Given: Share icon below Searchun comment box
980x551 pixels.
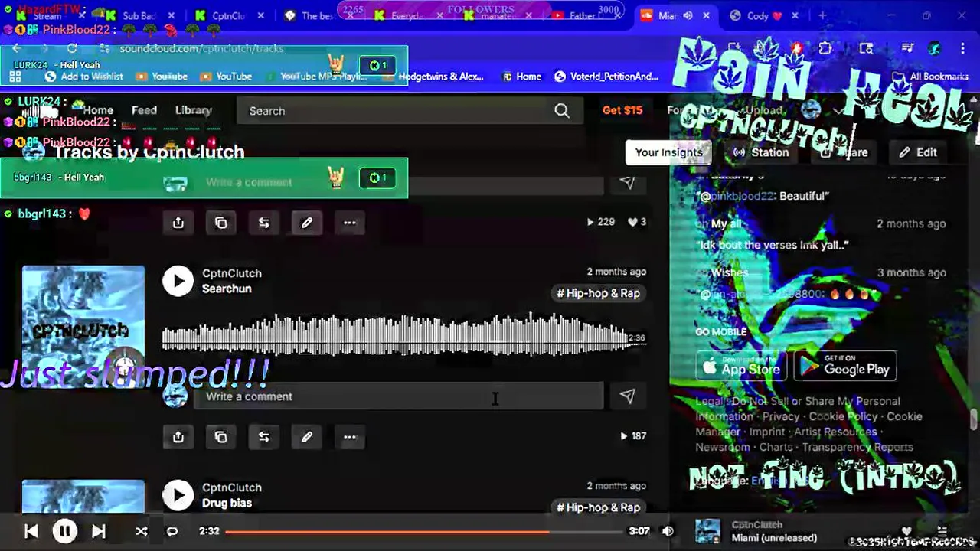Looking at the screenshot, I should click(178, 437).
